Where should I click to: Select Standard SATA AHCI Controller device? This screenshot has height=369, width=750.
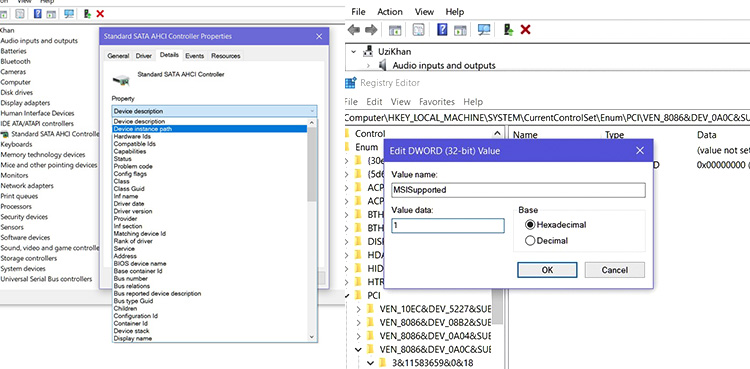pos(55,134)
